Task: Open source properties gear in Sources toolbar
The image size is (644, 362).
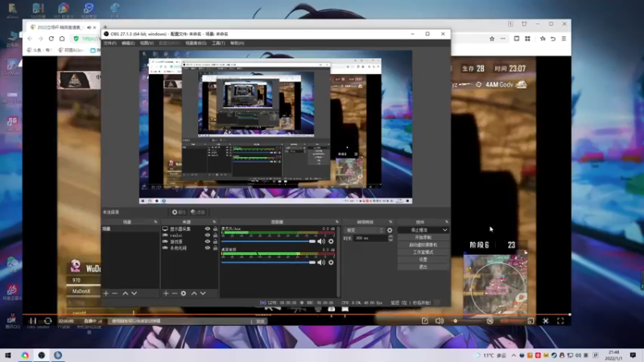Action: click(x=184, y=294)
